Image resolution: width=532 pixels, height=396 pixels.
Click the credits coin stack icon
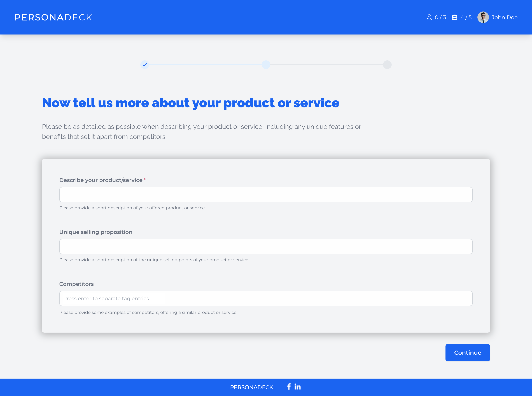pyautogui.click(x=454, y=17)
